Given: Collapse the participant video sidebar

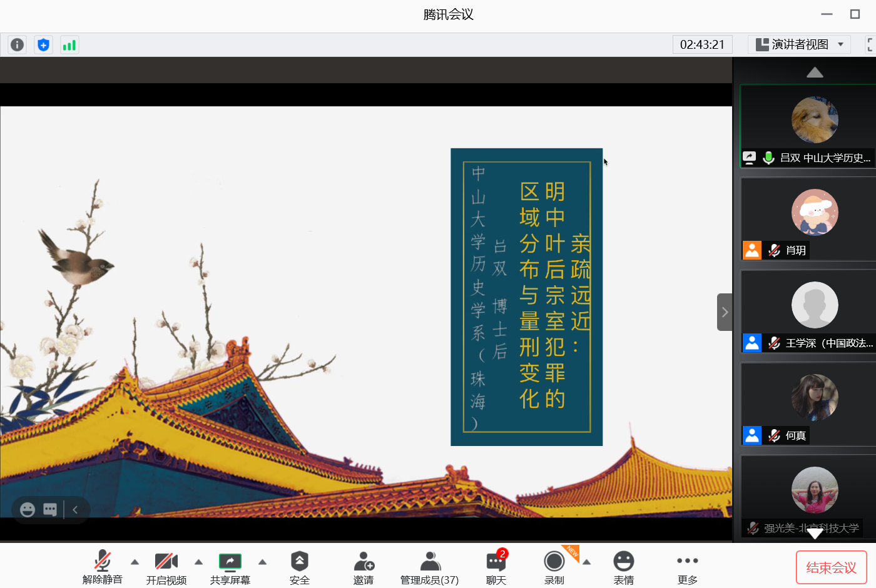Looking at the screenshot, I should pos(725,312).
